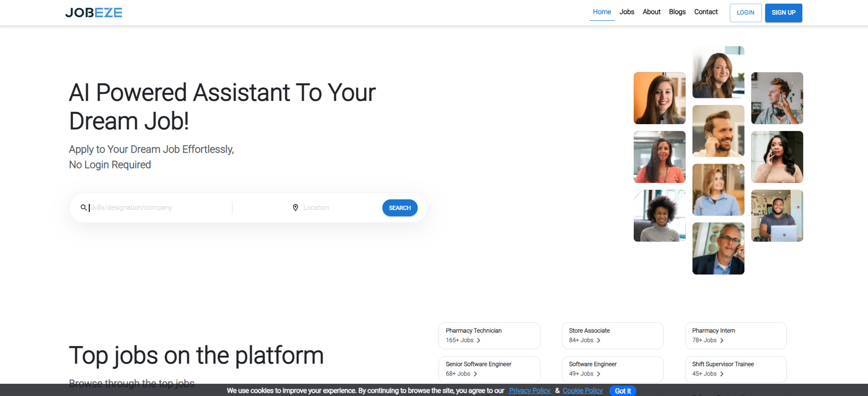Viewport: 868px width, 396px height.
Task: Open the Jobs navigation menu item
Action: pos(627,12)
